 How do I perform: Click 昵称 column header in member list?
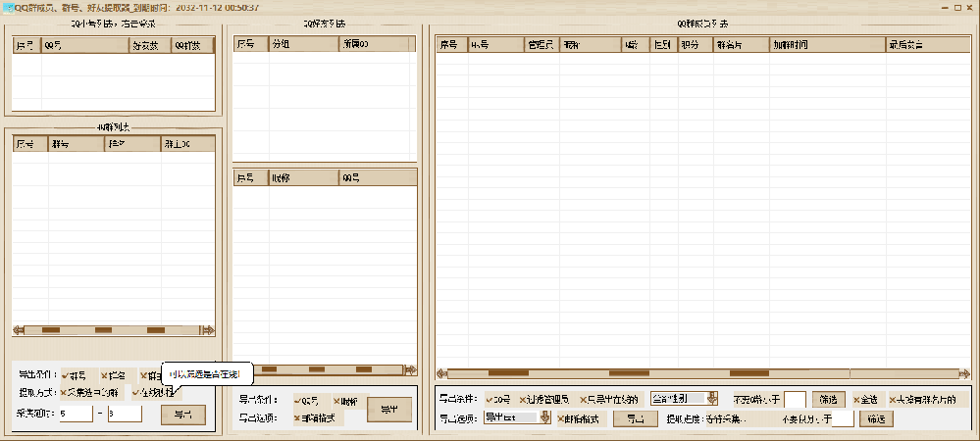[x=591, y=45]
